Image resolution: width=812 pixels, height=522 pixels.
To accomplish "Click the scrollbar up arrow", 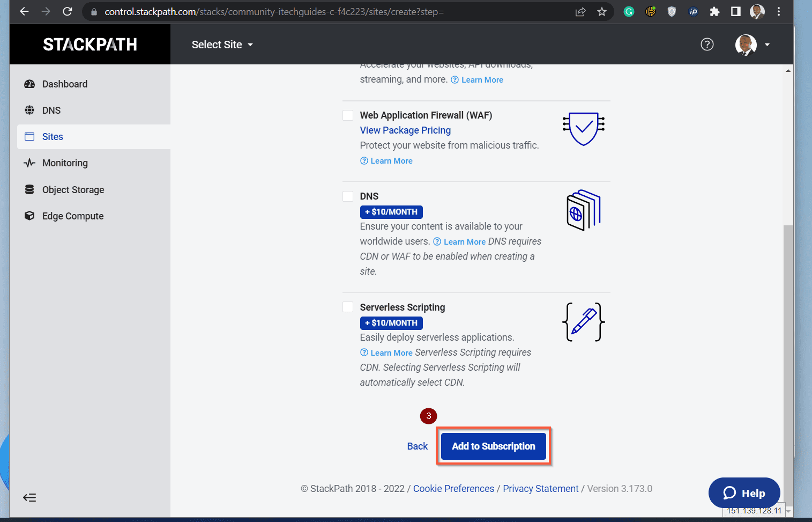I will click(788, 70).
